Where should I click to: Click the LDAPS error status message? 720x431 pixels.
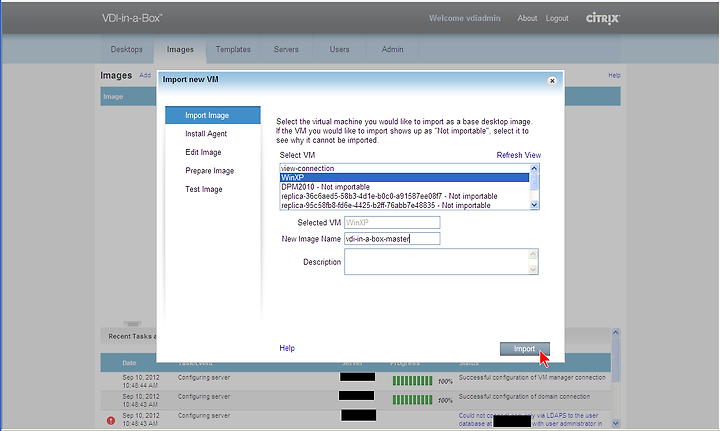(x=530, y=420)
